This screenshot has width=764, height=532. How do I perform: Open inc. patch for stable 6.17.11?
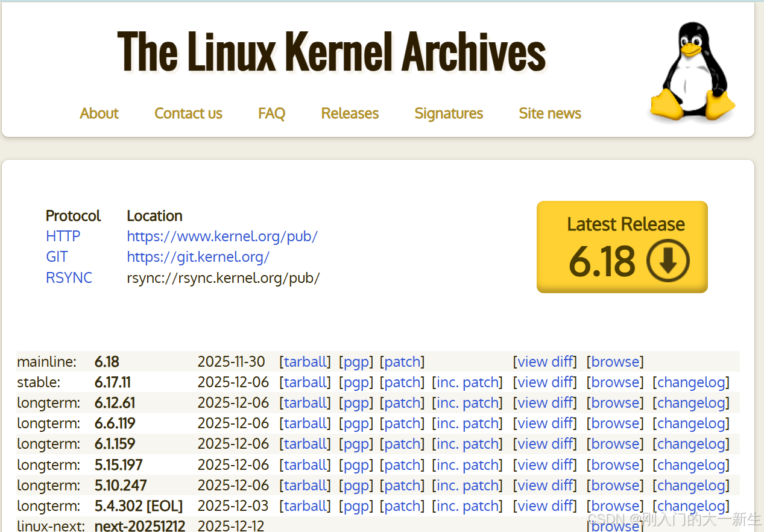[468, 382]
